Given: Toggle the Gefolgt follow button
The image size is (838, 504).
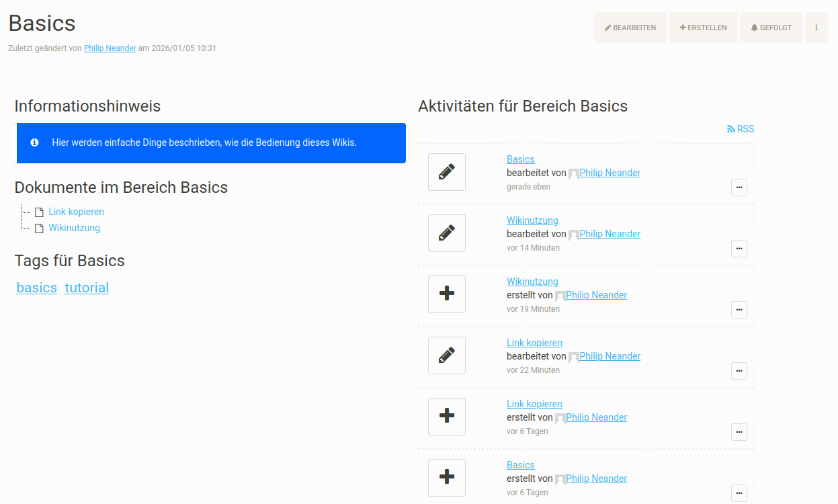Looking at the screenshot, I should click(x=771, y=28).
